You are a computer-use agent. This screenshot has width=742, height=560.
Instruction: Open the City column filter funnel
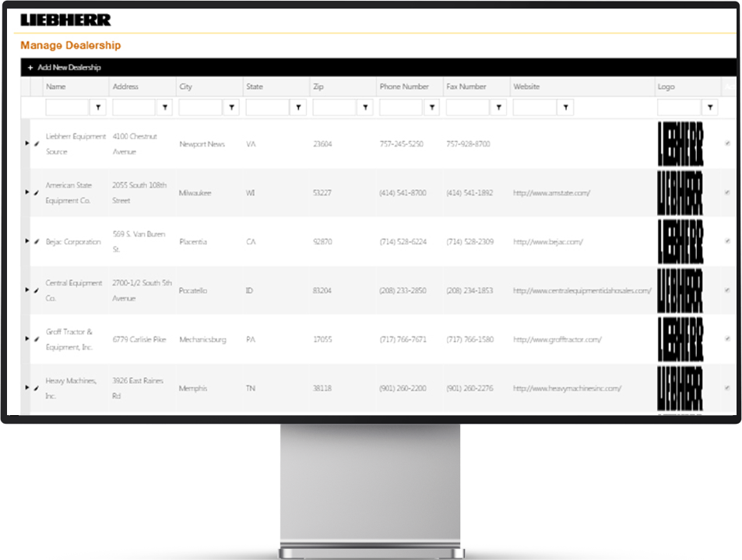(233, 107)
